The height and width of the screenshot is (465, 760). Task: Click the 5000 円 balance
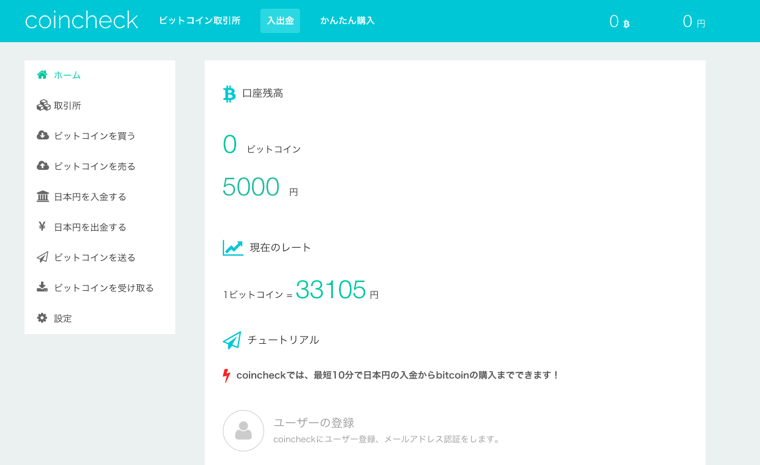click(260, 187)
